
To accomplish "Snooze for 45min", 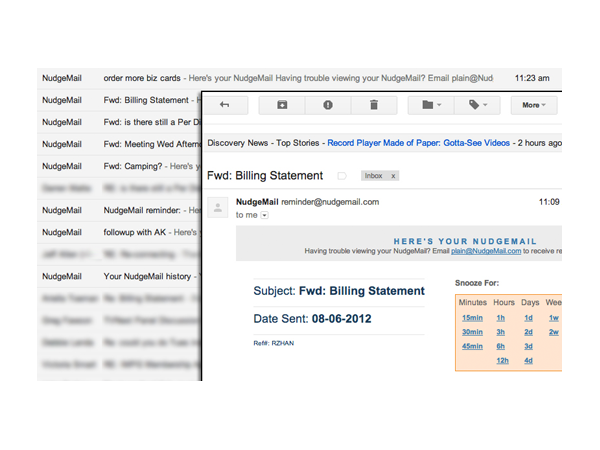I will [x=472, y=346].
